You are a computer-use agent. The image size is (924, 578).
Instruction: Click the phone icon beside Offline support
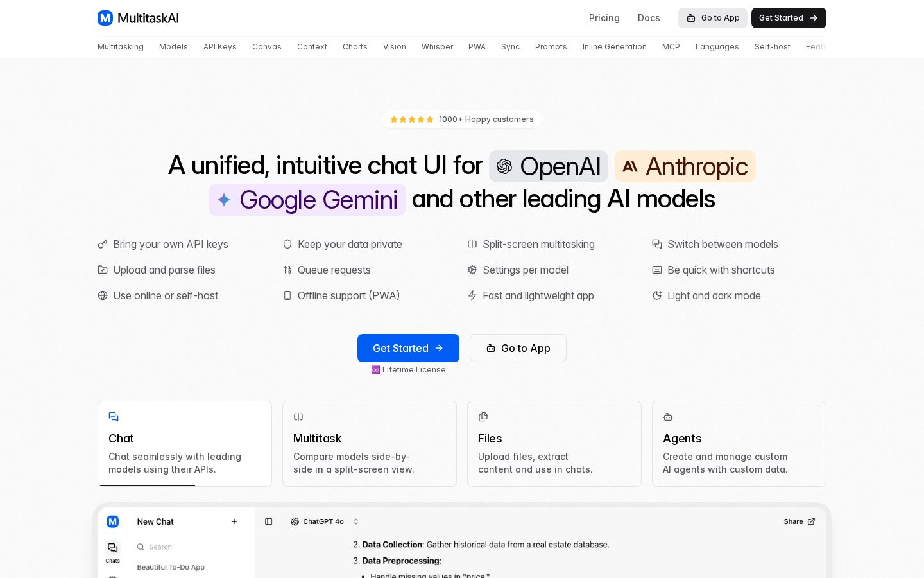(x=287, y=295)
